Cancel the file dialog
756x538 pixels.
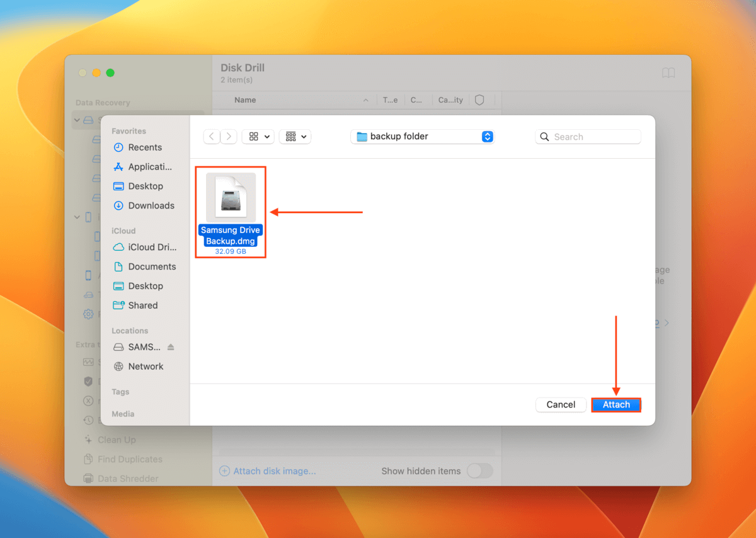[x=561, y=404]
